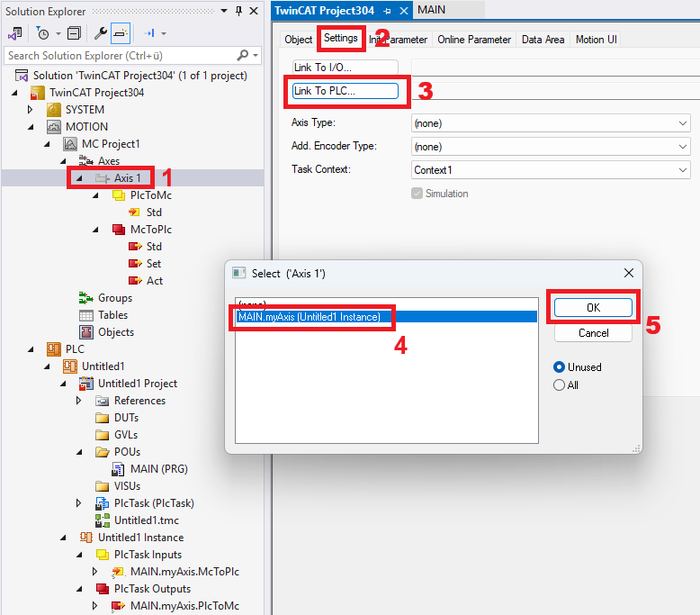This screenshot has width=700, height=615.
Task: Click the MOTION node icon
Action: (x=54, y=127)
